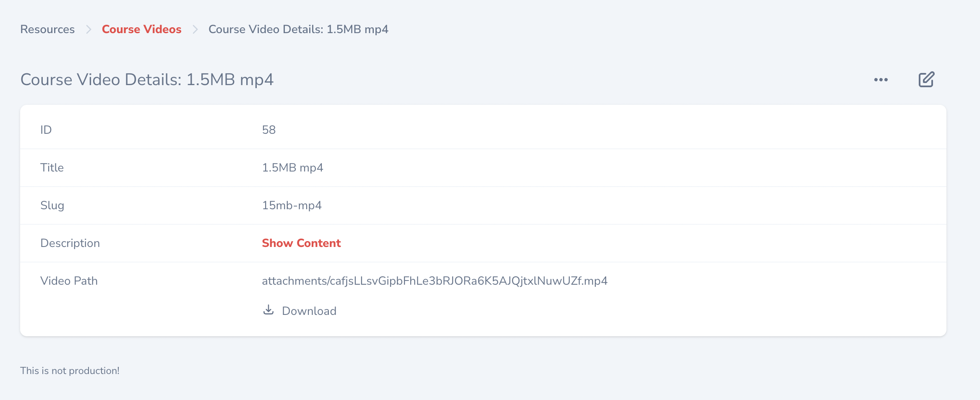Open the three-dot menu for more actions
This screenshot has height=400, width=980.
pos(881,80)
